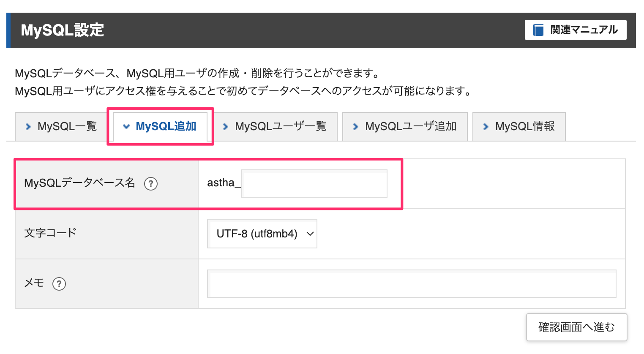Click the MySQL設定 page heading

point(63,30)
